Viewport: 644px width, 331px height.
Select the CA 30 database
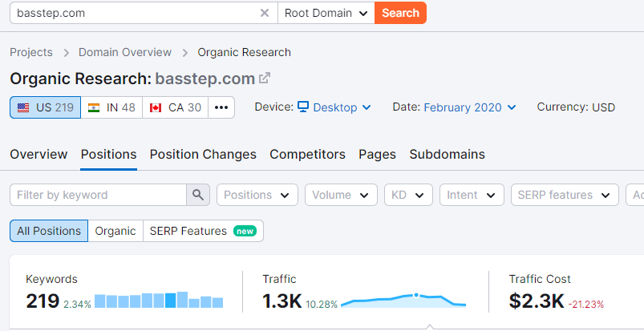(176, 107)
